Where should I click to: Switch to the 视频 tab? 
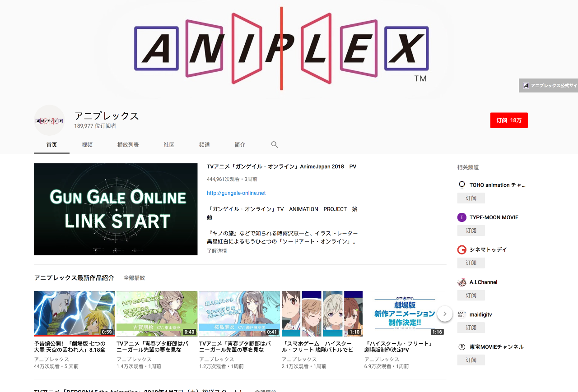click(x=87, y=145)
